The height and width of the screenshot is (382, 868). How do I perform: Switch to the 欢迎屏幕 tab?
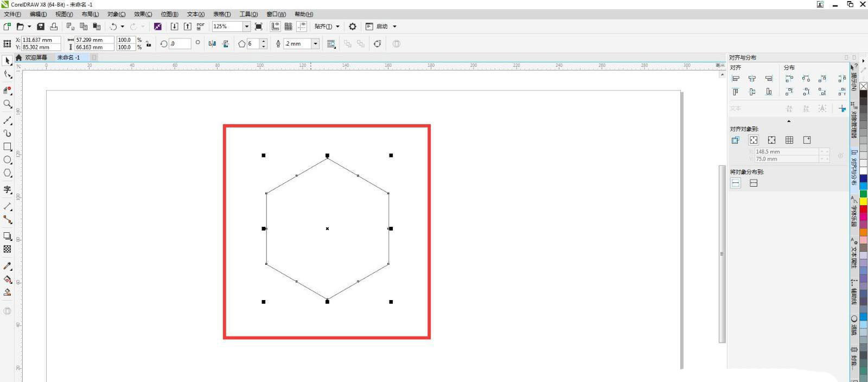[36, 58]
